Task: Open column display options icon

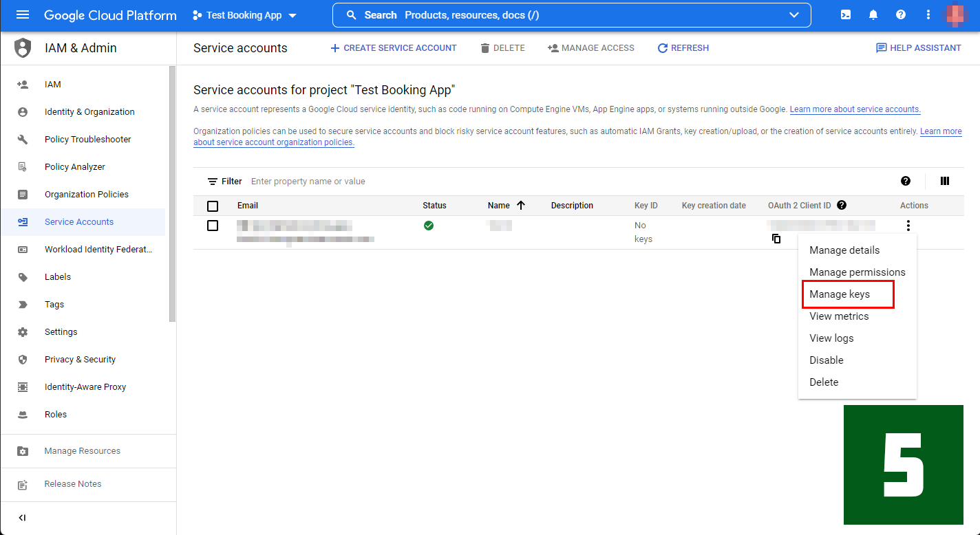Action: coord(945,181)
